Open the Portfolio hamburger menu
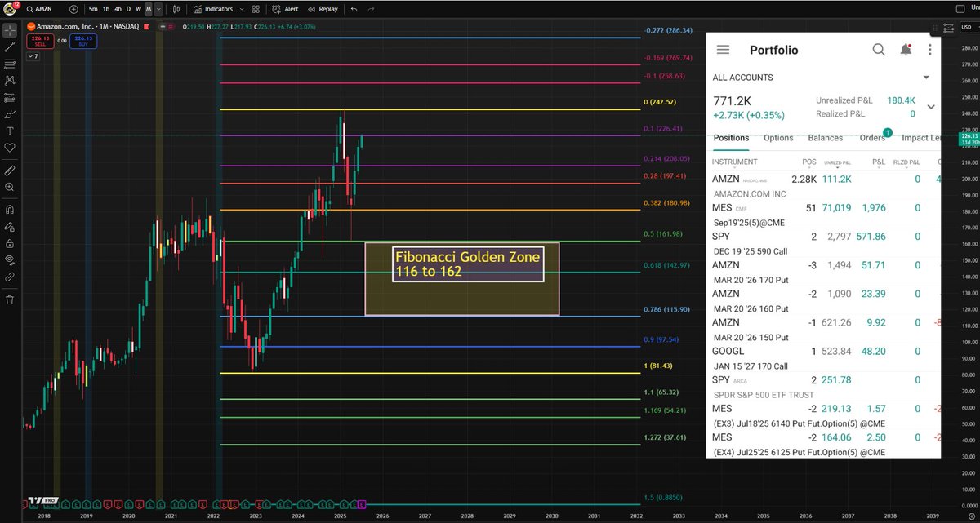 pos(723,50)
